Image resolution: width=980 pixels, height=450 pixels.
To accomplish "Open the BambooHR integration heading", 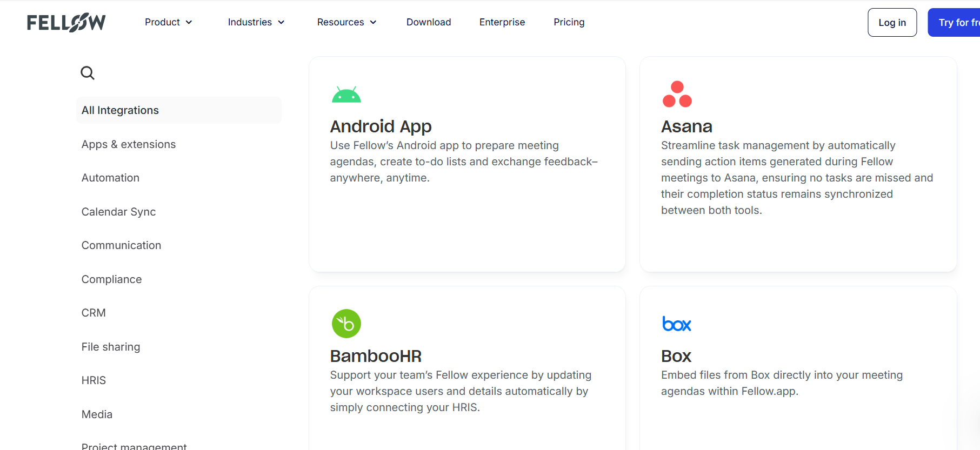I will 376,356.
